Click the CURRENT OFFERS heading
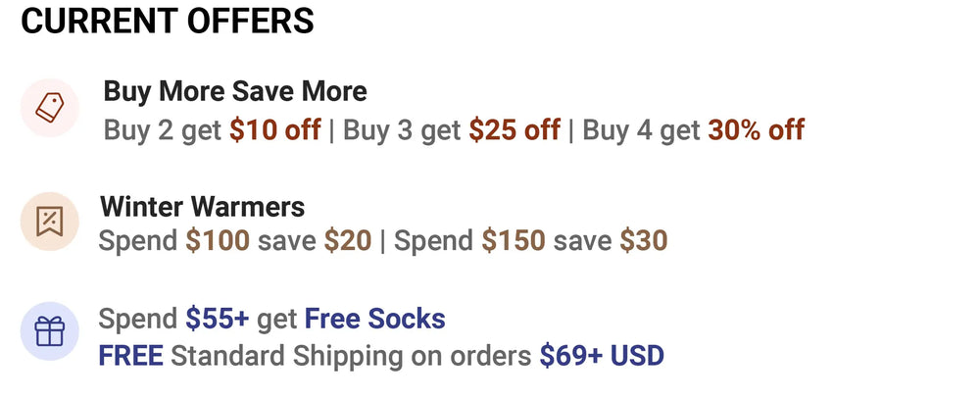This screenshot has width=980, height=399. (168, 21)
